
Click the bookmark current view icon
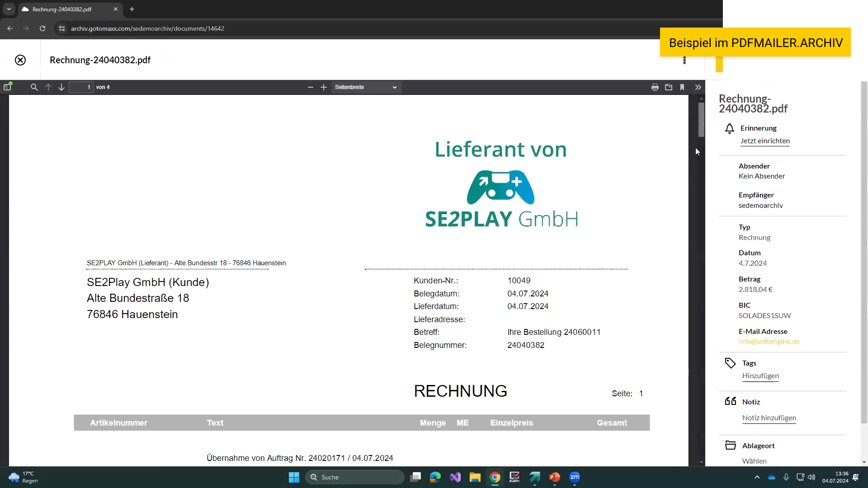pyautogui.click(x=682, y=87)
